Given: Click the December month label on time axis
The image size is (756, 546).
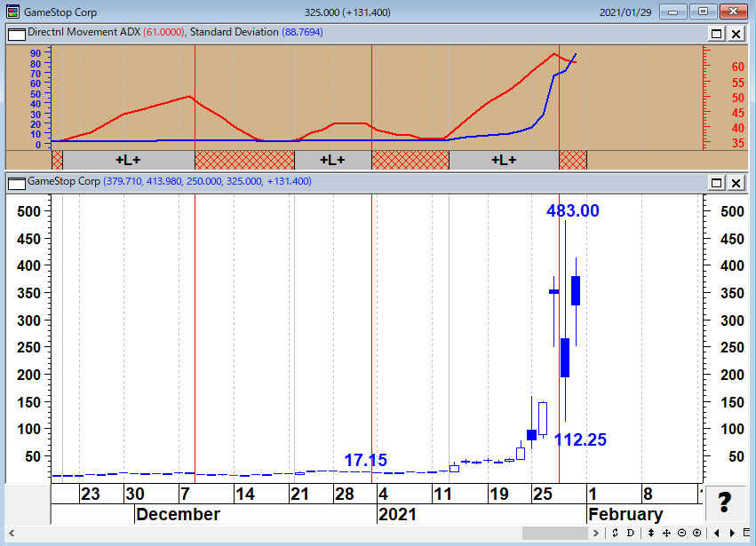Looking at the screenshot, I should 178,514.
